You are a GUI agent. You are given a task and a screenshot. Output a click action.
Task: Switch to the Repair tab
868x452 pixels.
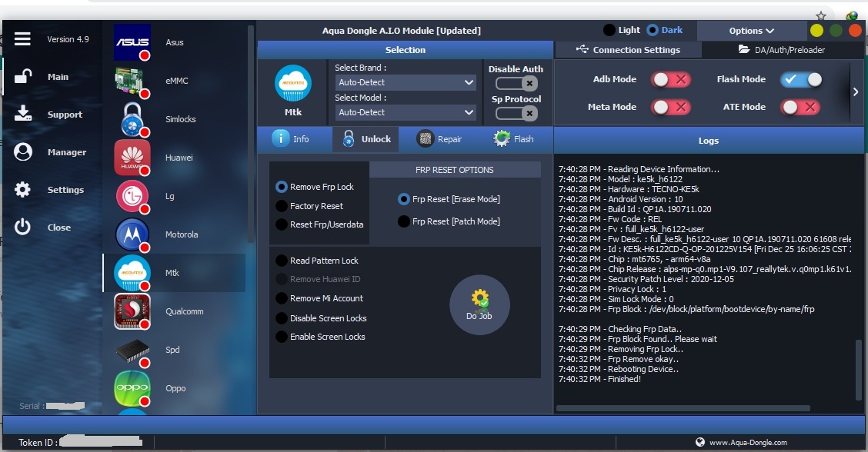(x=439, y=139)
